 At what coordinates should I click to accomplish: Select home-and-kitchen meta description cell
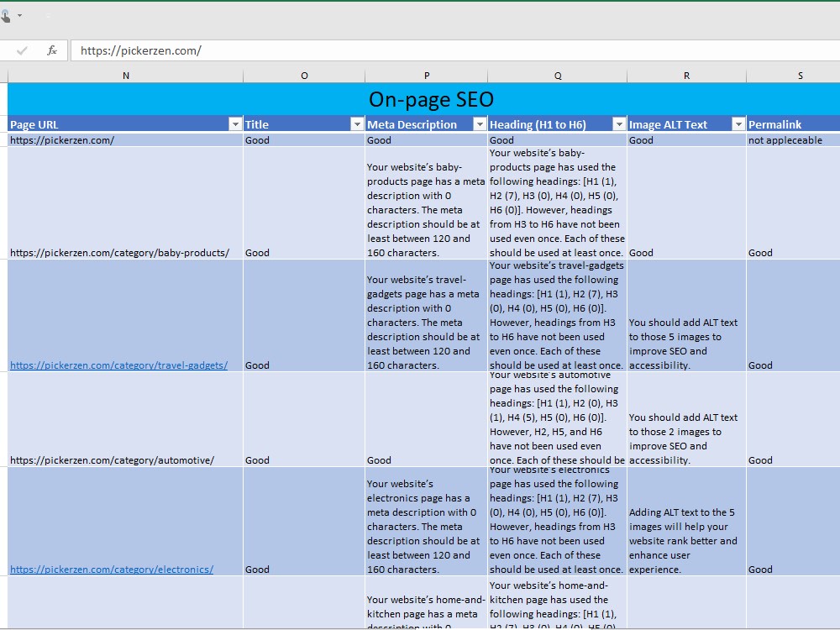pos(427,602)
